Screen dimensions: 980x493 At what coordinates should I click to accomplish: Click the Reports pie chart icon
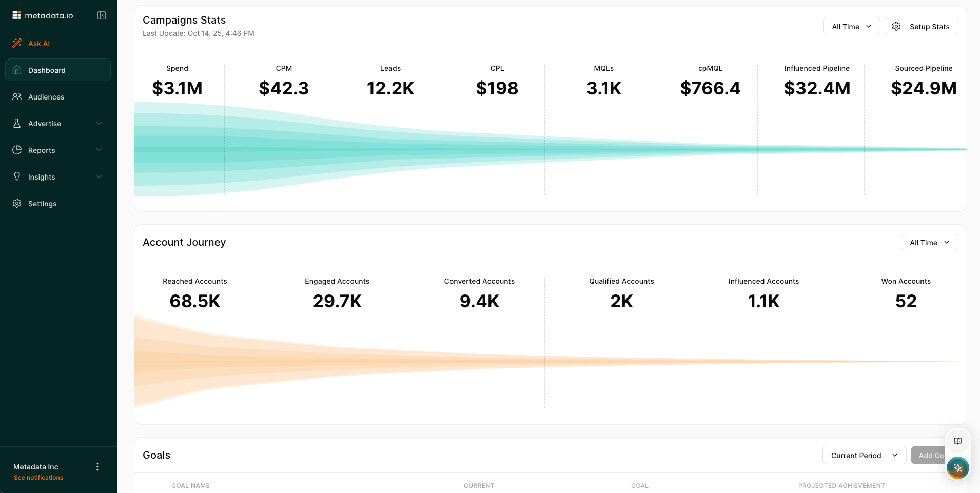[17, 150]
